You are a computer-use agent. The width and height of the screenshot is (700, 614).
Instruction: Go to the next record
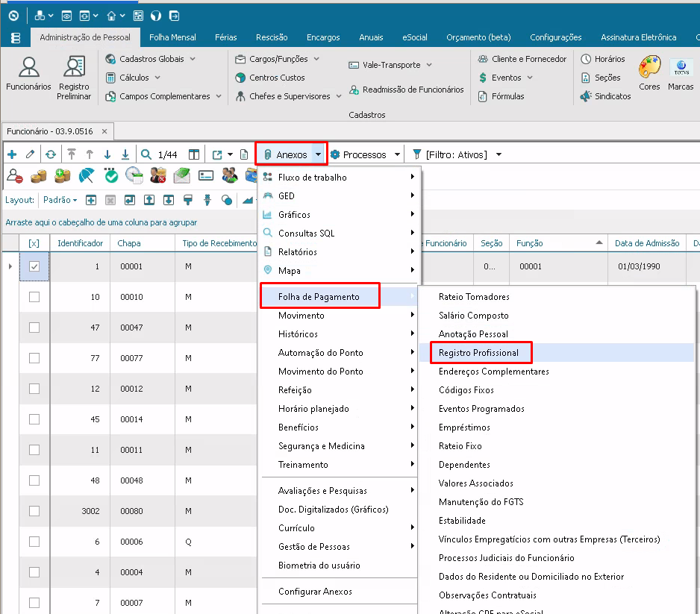click(107, 154)
